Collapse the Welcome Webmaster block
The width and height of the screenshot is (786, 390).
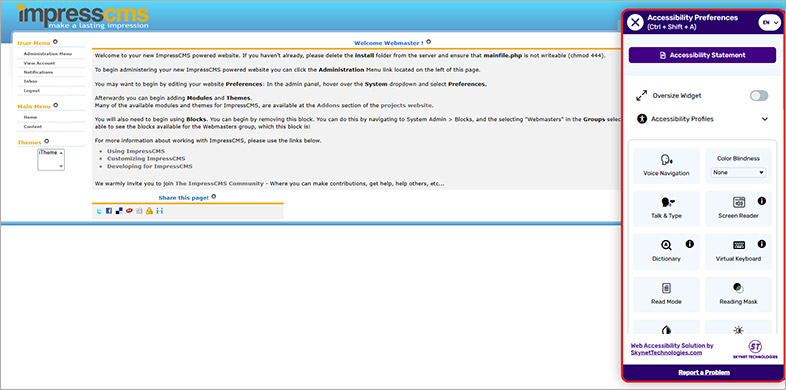[429, 42]
